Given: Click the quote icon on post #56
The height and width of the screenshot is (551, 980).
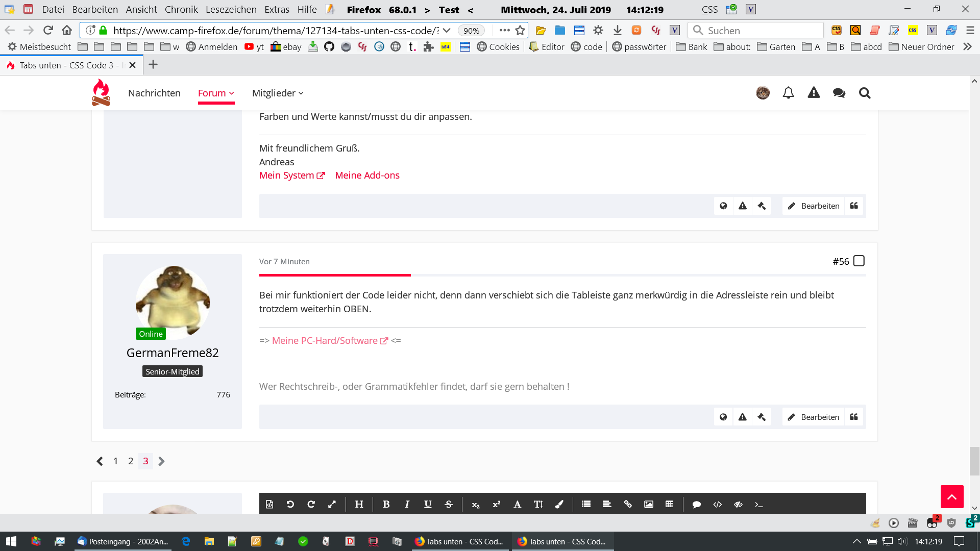Looking at the screenshot, I should pyautogui.click(x=854, y=417).
